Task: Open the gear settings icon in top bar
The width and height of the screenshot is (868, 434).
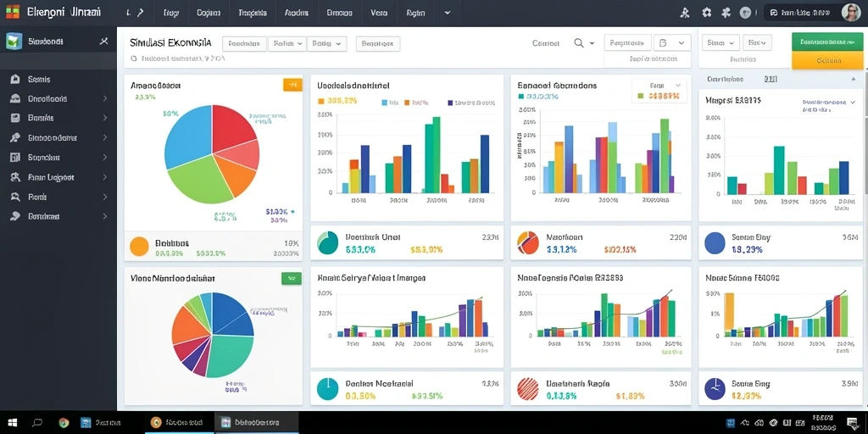Action: pyautogui.click(x=706, y=12)
